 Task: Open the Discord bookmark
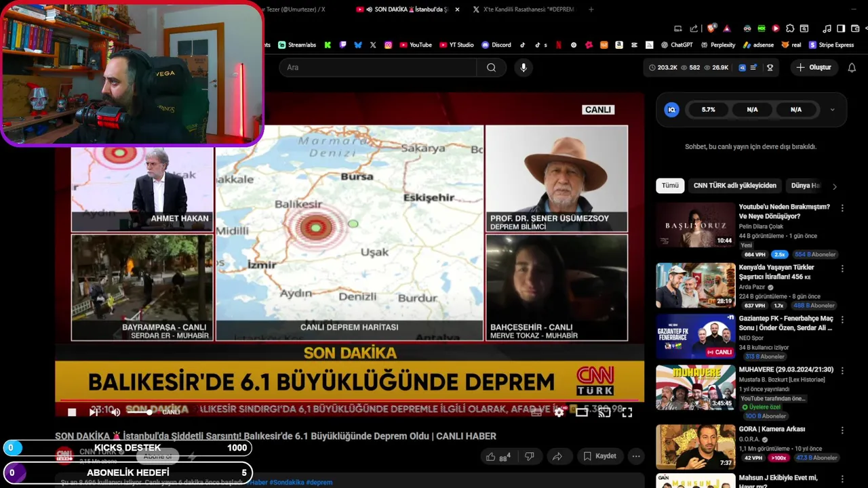tap(496, 45)
